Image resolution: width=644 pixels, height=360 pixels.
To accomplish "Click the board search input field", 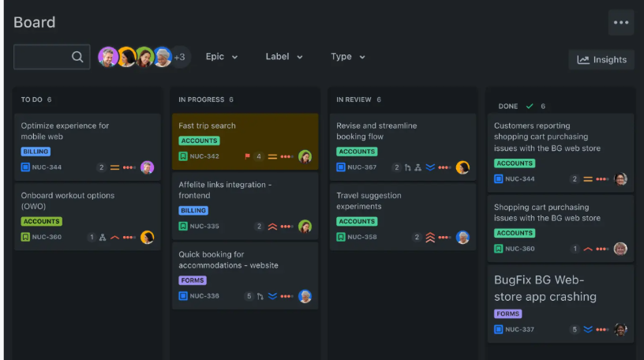I will (52, 57).
